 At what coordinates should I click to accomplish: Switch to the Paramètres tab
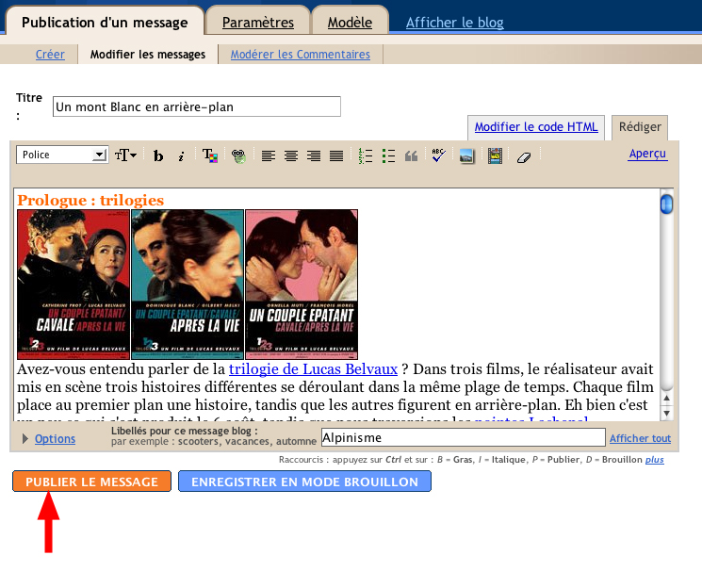(258, 22)
